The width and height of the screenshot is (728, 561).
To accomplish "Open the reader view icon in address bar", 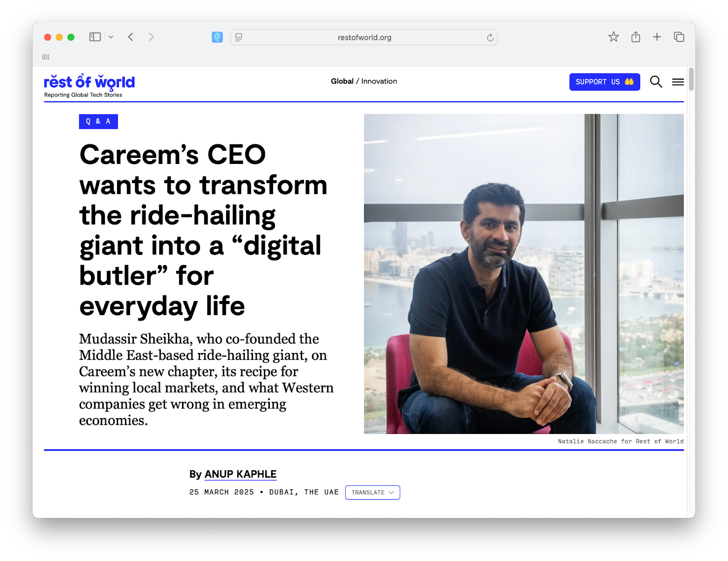I will click(x=239, y=37).
